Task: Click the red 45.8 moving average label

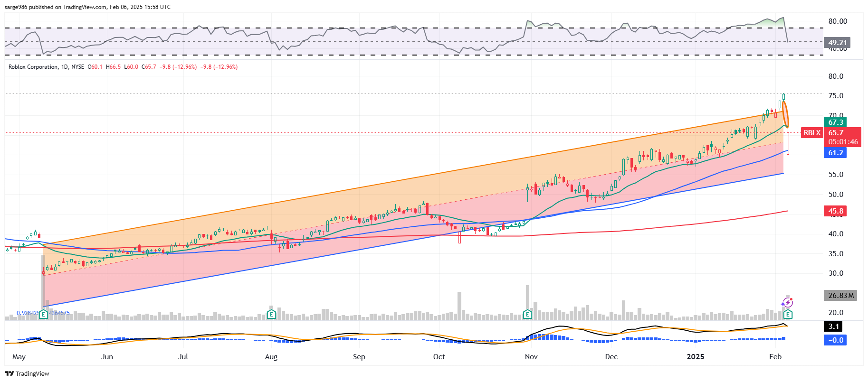Action: pos(836,211)
